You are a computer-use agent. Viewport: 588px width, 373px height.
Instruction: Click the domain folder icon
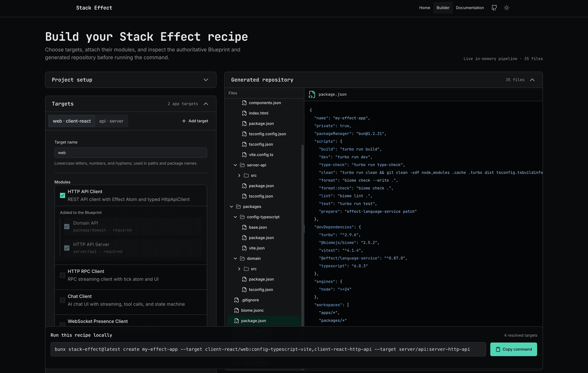[x=242, y=259]
